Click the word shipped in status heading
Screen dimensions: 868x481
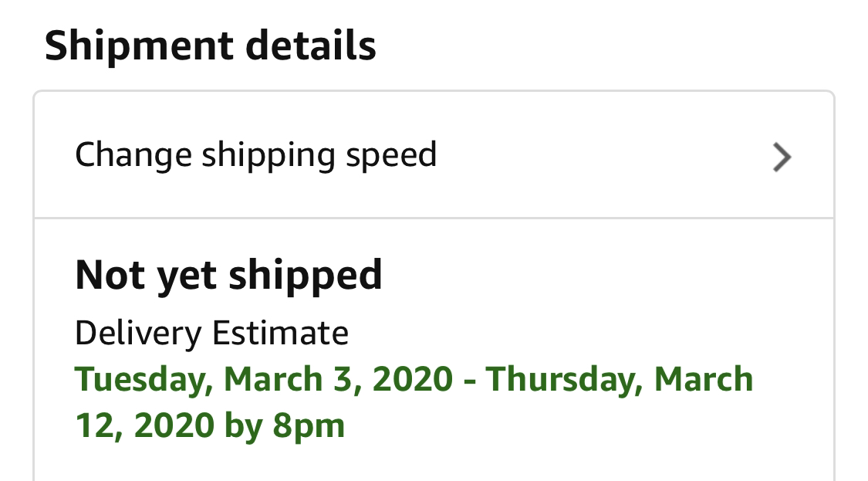[x=305, y=276]
